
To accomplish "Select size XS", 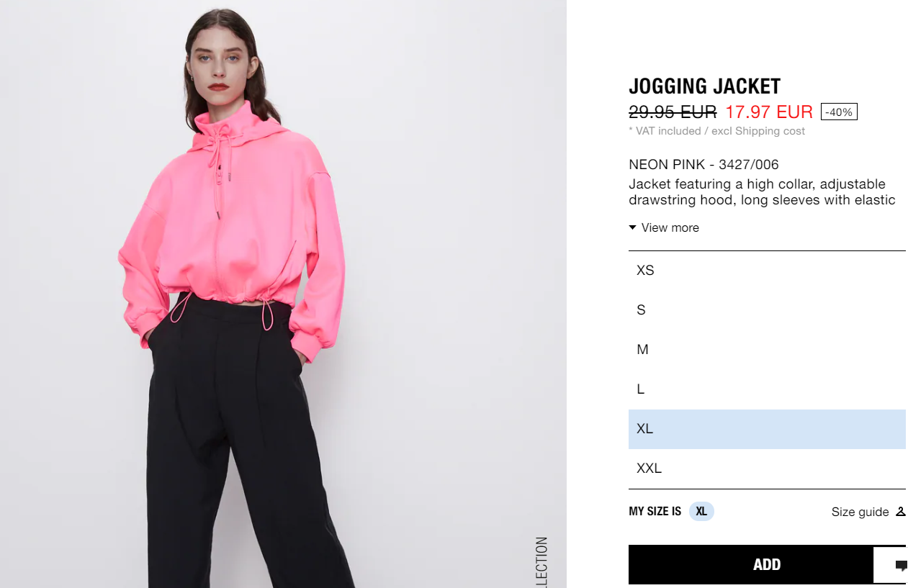I will coord(767,271).
